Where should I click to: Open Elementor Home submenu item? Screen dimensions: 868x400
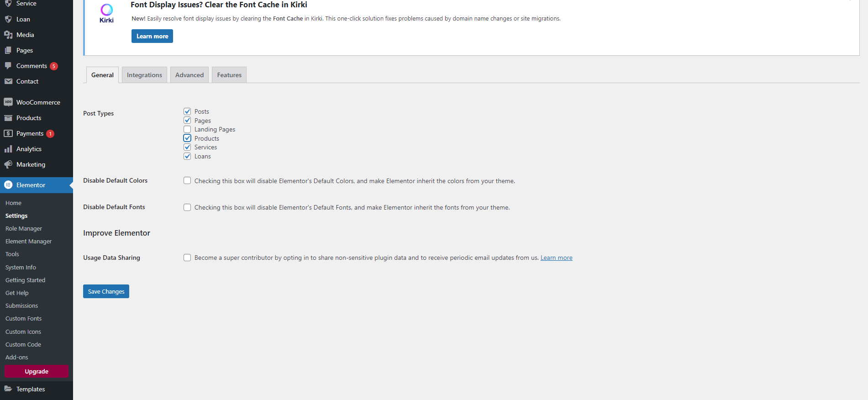(14, 203)
